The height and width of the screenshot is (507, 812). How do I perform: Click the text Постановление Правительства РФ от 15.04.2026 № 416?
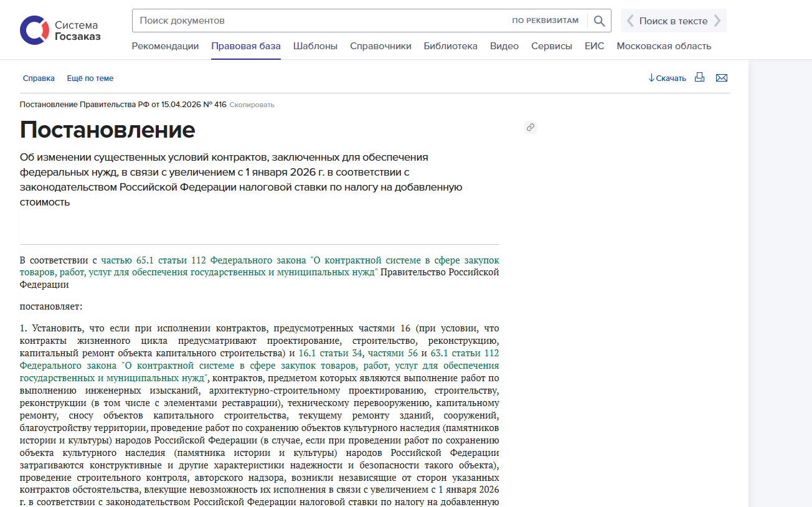pos(123,105)
